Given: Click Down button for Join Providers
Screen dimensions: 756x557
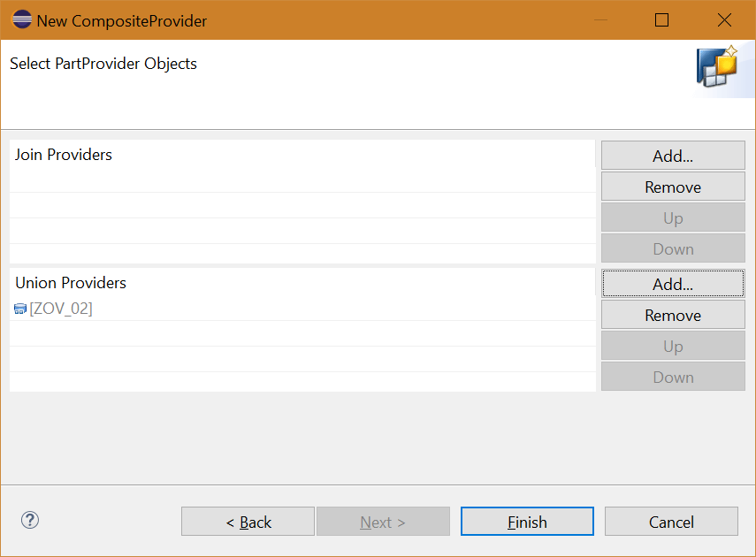Looking at the screenshot, I should 673,248.
